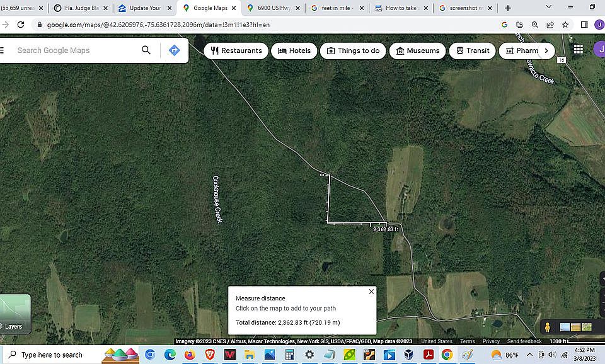Viewport: 605px width, 364px height.
Task: Open the tab search dropdown chevron
Action: (549, 7)
